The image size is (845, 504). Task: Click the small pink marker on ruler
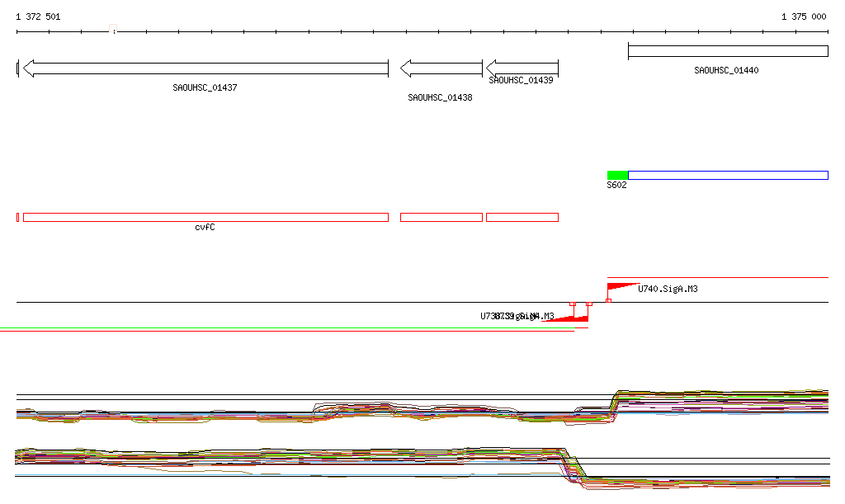tap(112, 28)
